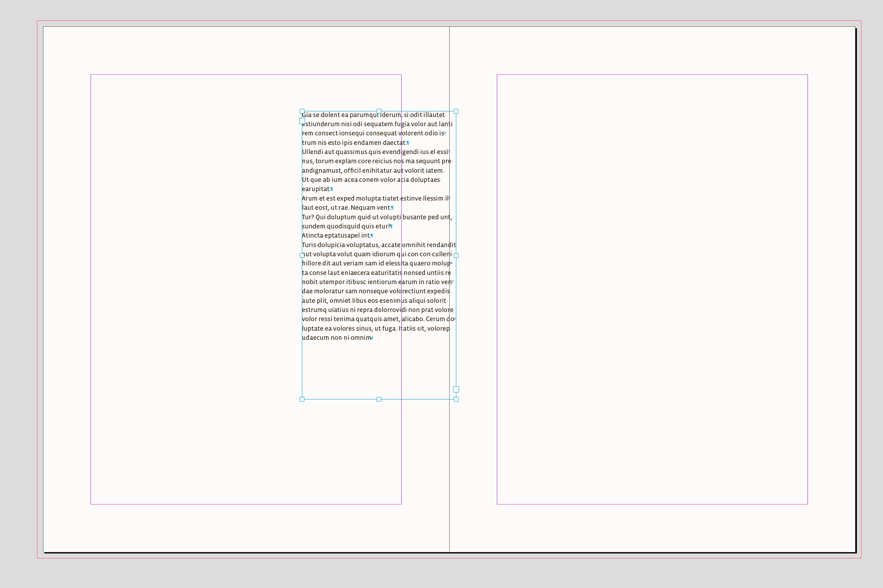Click the top-center frame resize handle
Viewport: 883px width, 588px height.
click(379, 111)
